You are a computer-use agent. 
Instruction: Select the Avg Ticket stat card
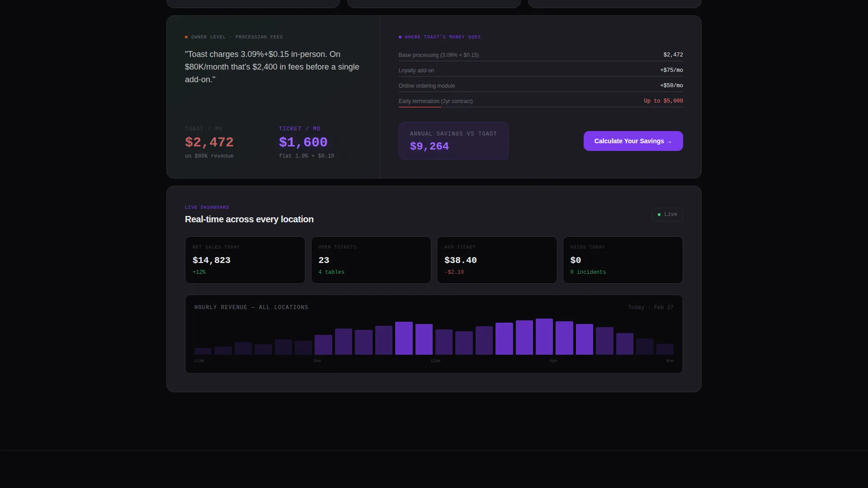coord(497,260)
